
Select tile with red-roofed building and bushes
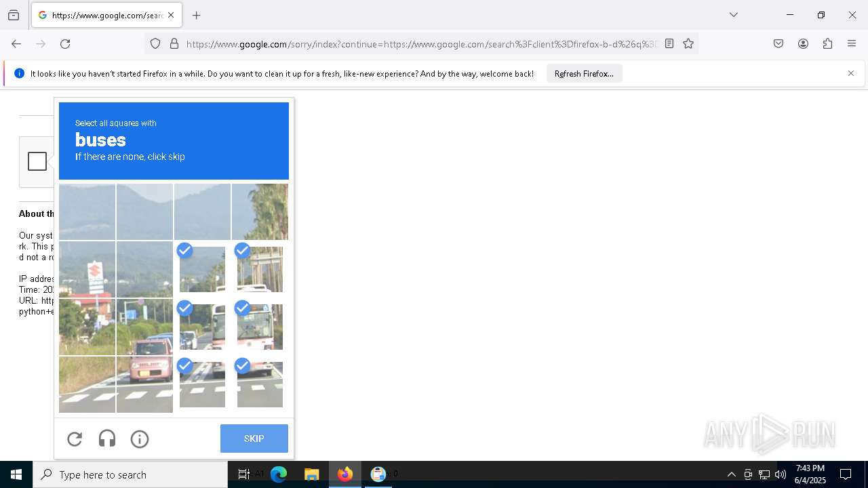click(87, 327)
